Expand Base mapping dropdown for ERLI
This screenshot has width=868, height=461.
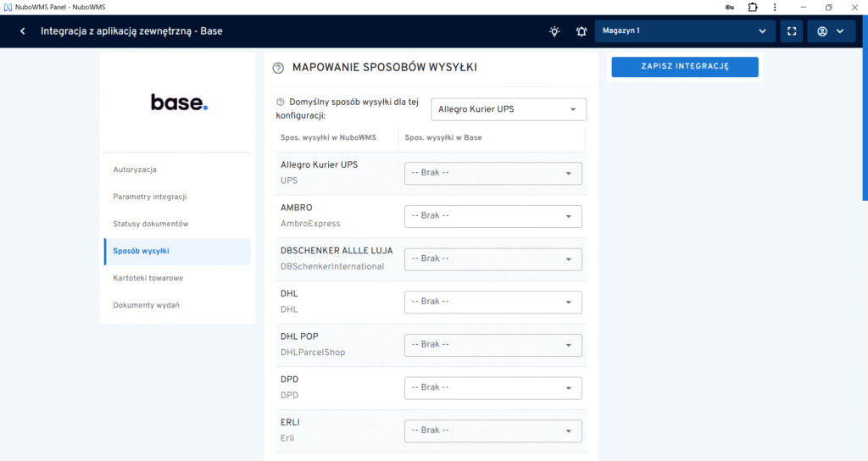click(493, 430)
